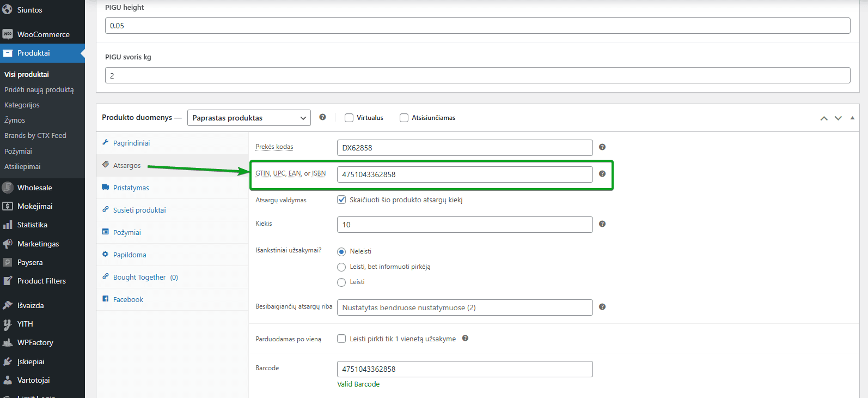This screenshot has width=868, height=398.
Task: Collapse the Produkto duomenys panel with triangle
Action: [852, 118]
